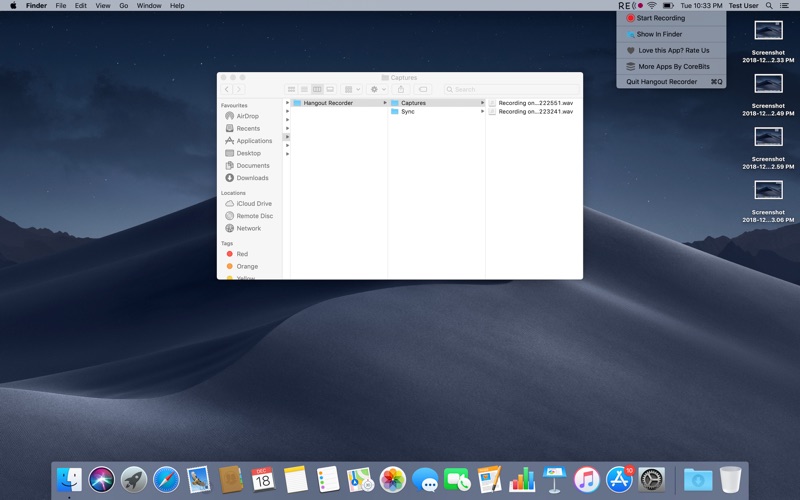
Task: Open System Preferences in Dock
Action: (652, 480)
